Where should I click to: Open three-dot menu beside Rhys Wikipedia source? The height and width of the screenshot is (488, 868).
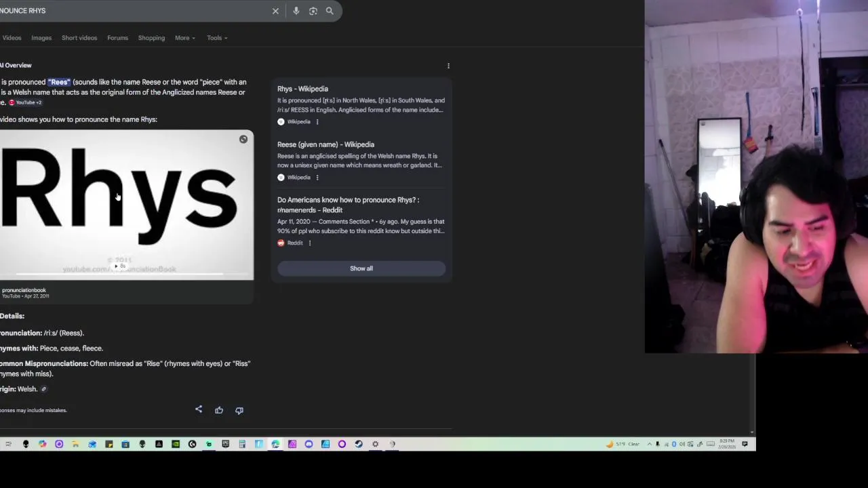[317, 122]
